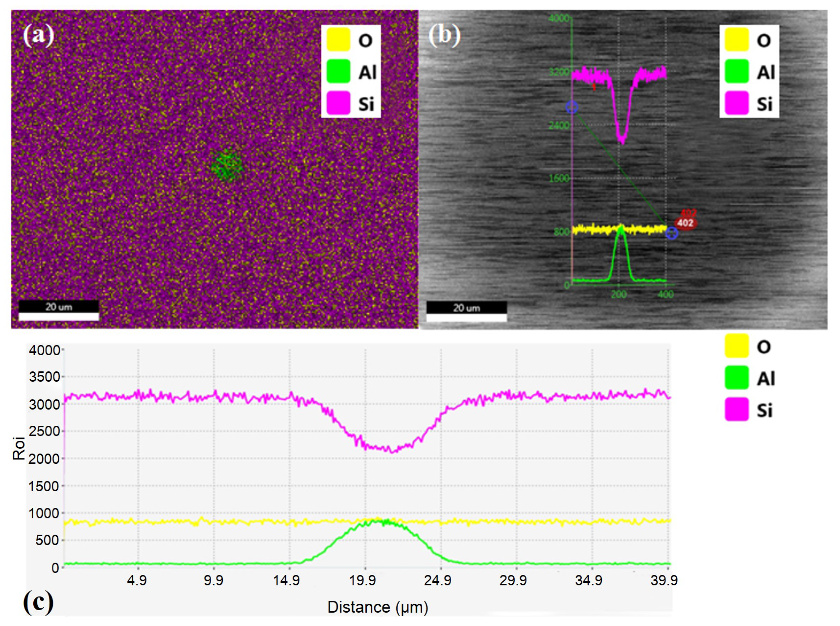The image size is (840, 626).
Task: Click the yellow O swatch in panel (a) legend
Action: [x=338, y=40]
